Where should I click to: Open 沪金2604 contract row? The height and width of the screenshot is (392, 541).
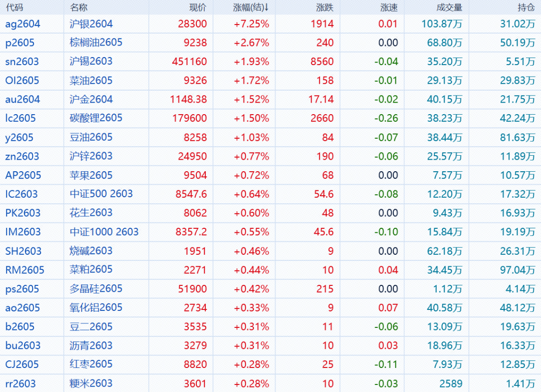click(x=91, y=100)
